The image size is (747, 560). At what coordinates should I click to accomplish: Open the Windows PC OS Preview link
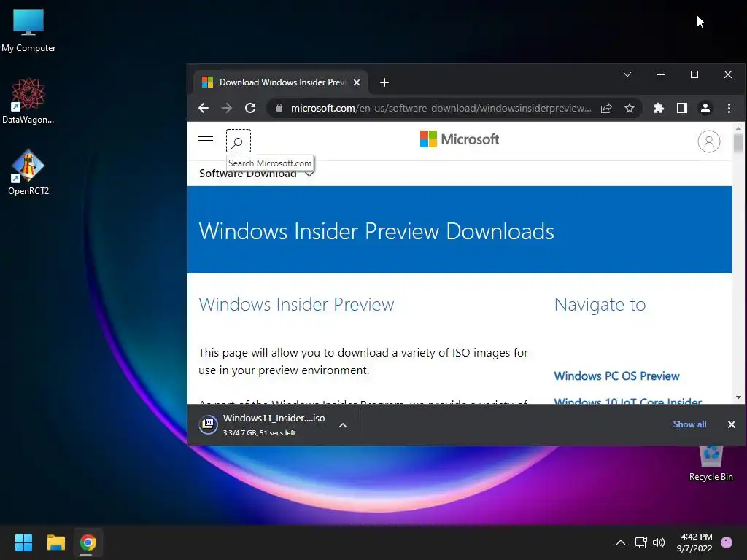(616, 376)
